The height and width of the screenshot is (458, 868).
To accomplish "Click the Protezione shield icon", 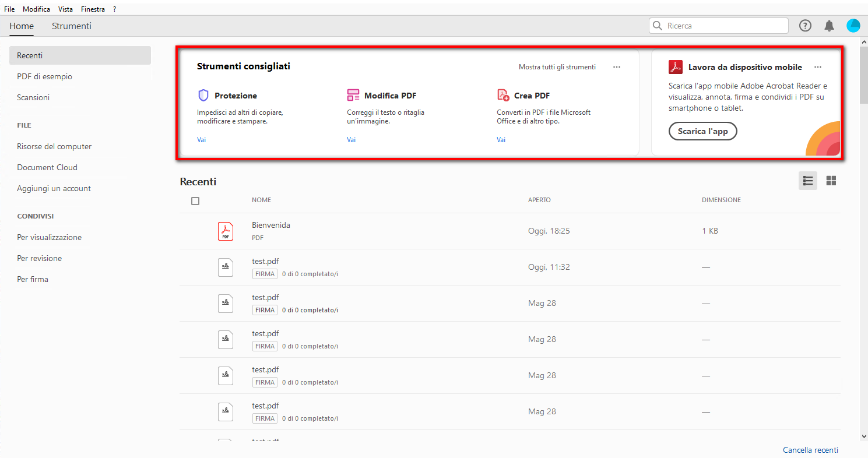I will pyautogui.click(x=203, y=96).
